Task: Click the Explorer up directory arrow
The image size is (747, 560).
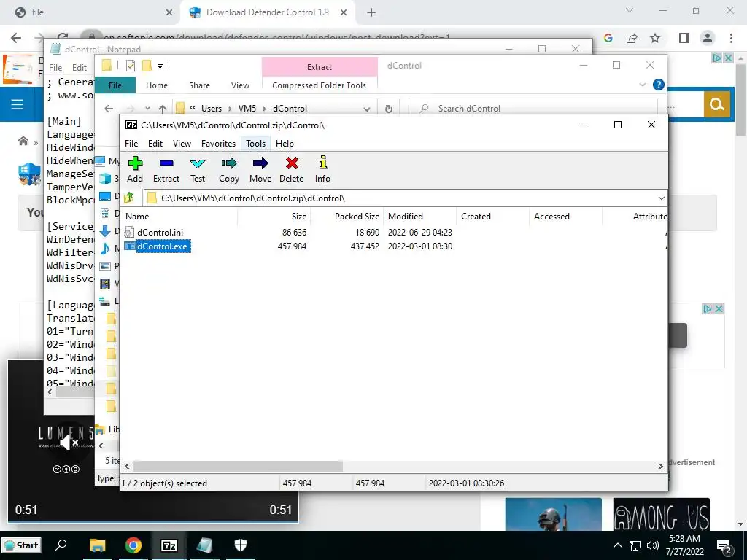Action: [x=163, y=109]
